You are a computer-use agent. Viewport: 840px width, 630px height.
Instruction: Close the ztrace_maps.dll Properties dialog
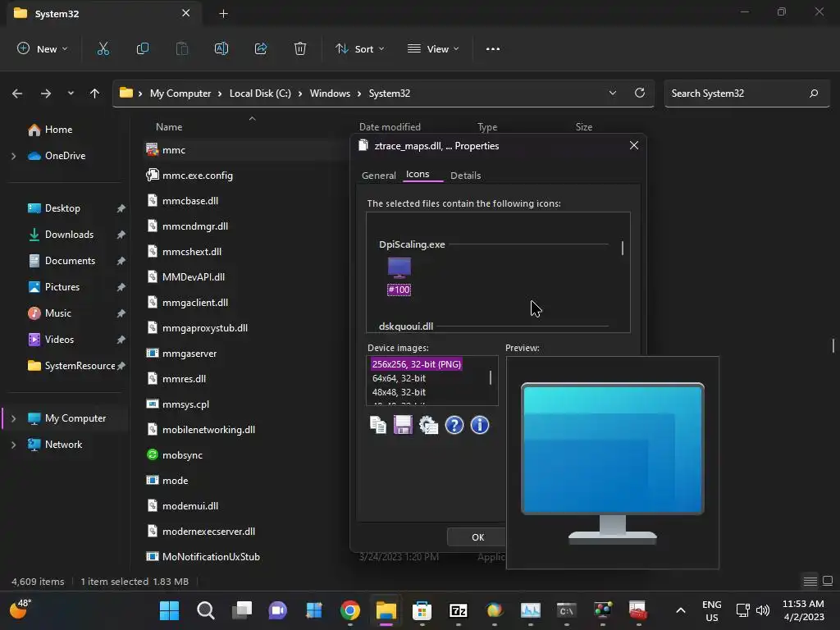pyautogui.click(x=634, y=145)
